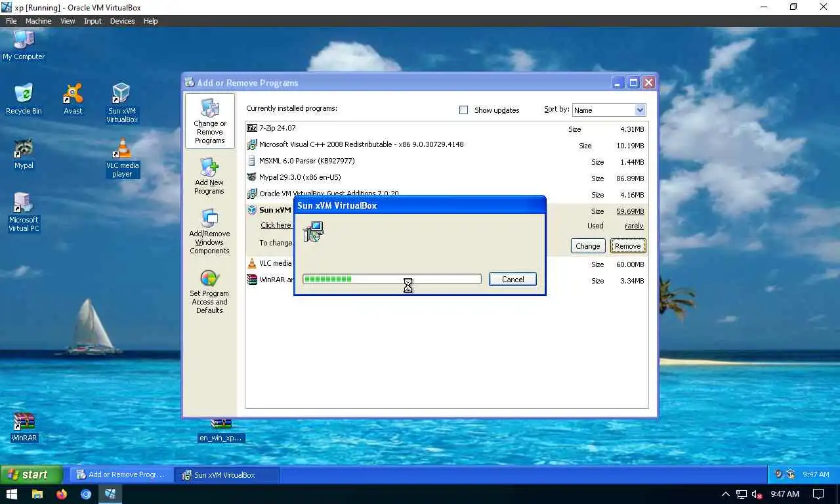
Task: Open Set Program Access and Defaults
Action: pos(209,292)
